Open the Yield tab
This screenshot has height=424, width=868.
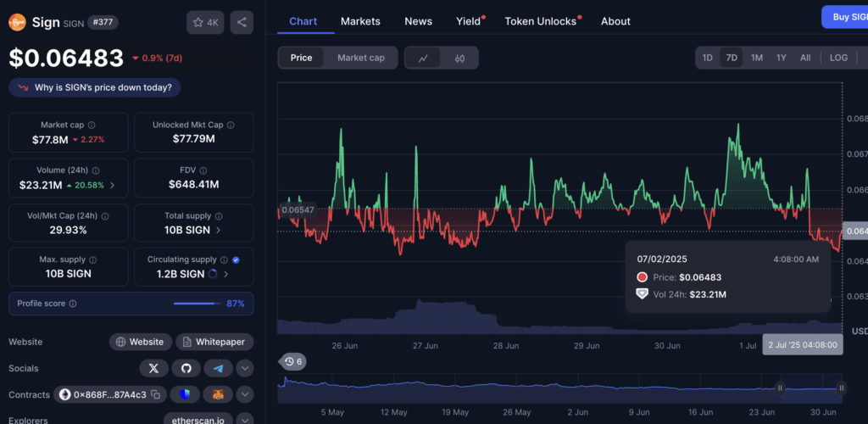470,21
